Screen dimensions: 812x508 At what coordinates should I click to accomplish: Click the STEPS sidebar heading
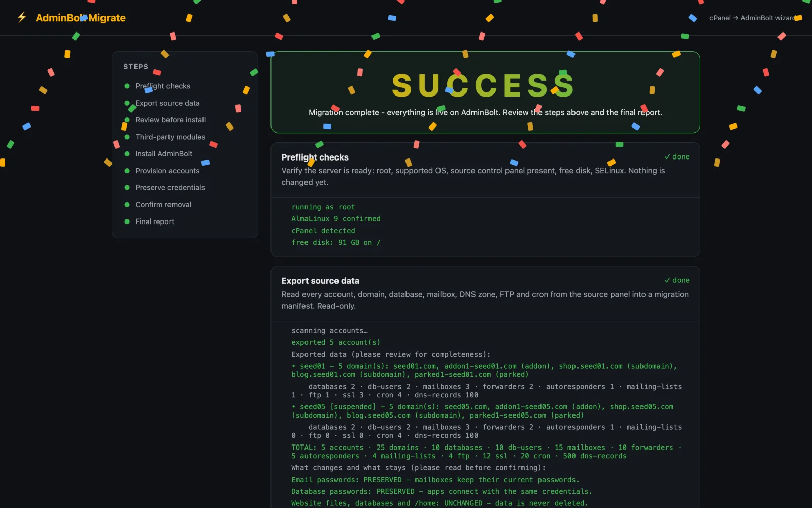pyautogui.click(x=136, y=67)
